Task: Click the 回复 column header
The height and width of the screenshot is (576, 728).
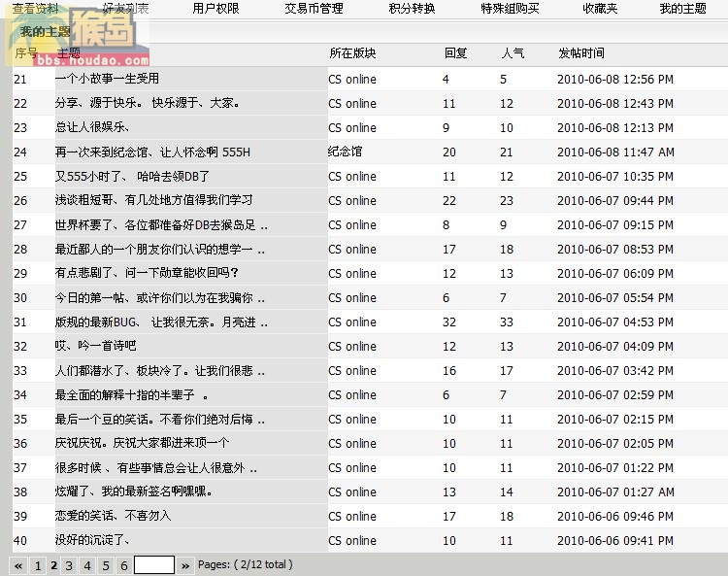Action: (455, 53)
